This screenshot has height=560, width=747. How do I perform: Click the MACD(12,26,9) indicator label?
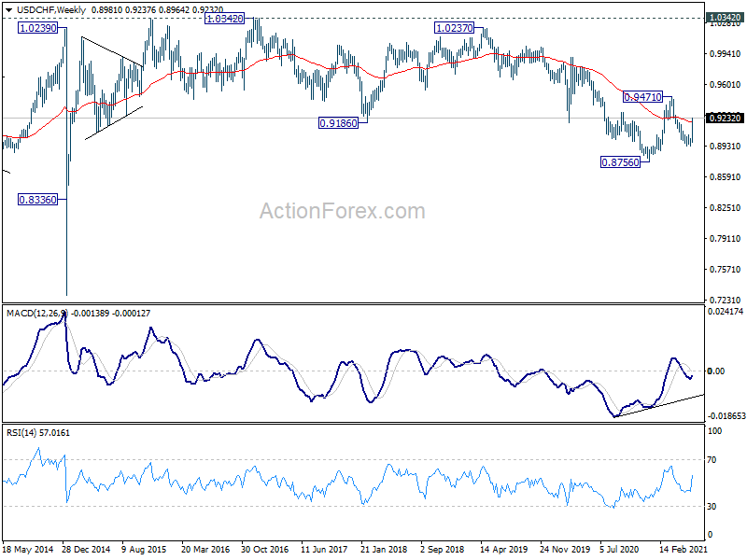(x=37, y=314)
